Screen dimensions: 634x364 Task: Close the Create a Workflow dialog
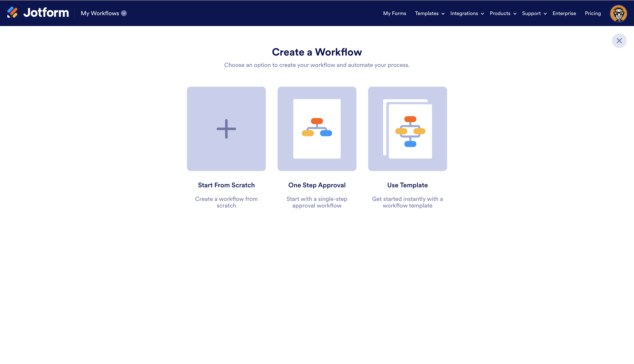point(619,41)
